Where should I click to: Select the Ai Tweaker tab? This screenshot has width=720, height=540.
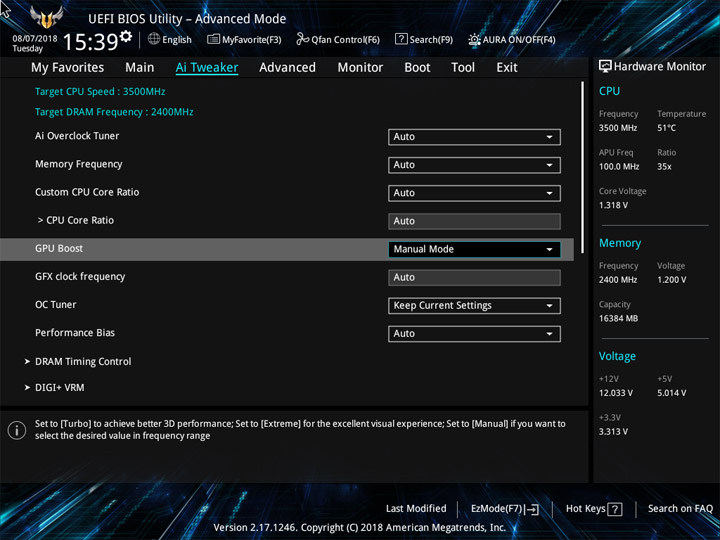(207, 68)
